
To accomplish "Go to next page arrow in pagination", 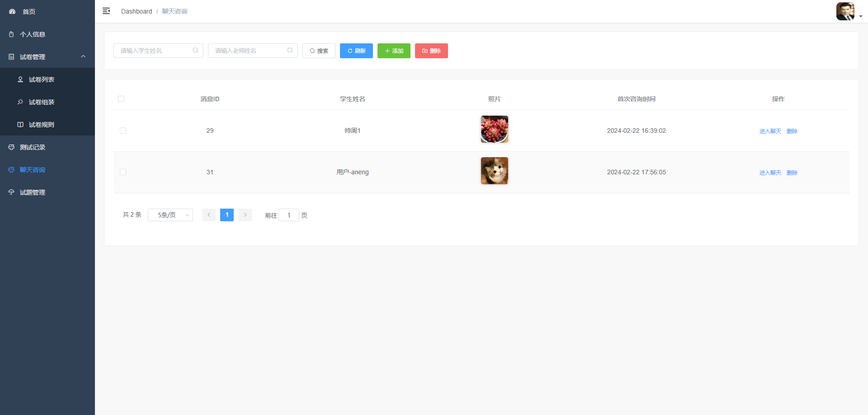I will tap(245, 215).
